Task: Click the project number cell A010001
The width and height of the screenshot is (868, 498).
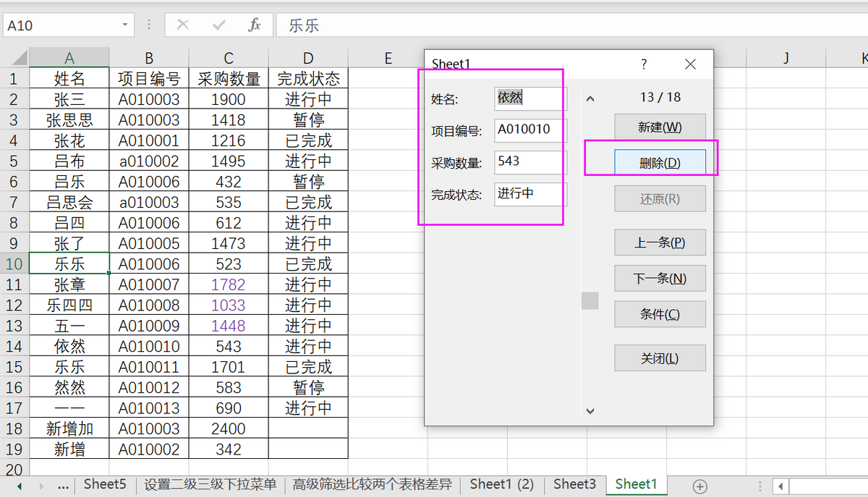Action: tap(149, 140)
